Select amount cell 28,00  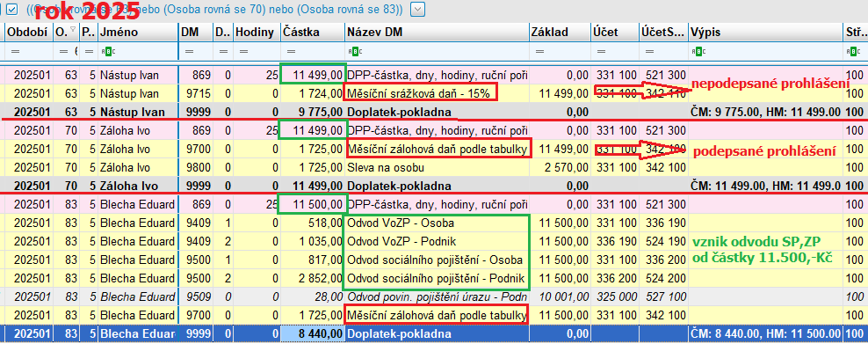312,296
